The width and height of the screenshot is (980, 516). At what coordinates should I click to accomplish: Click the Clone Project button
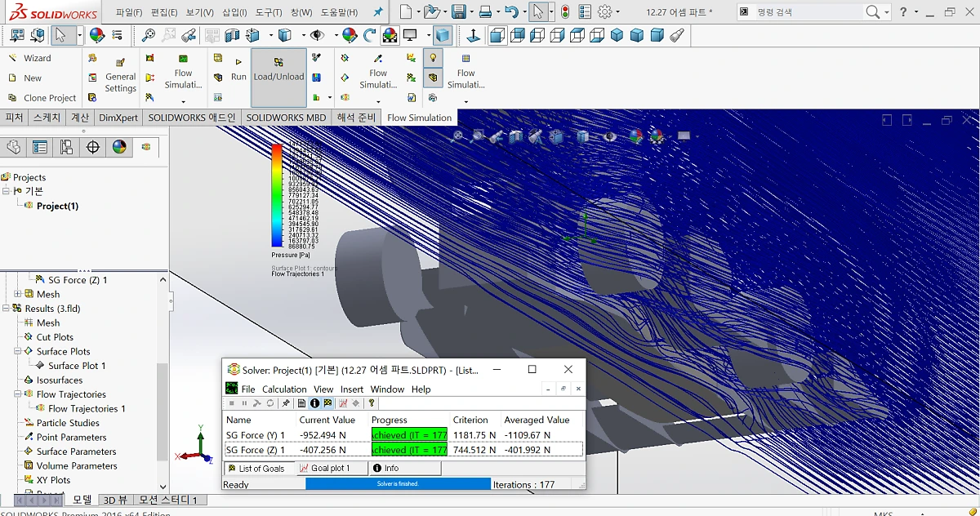tap(42, 98)
